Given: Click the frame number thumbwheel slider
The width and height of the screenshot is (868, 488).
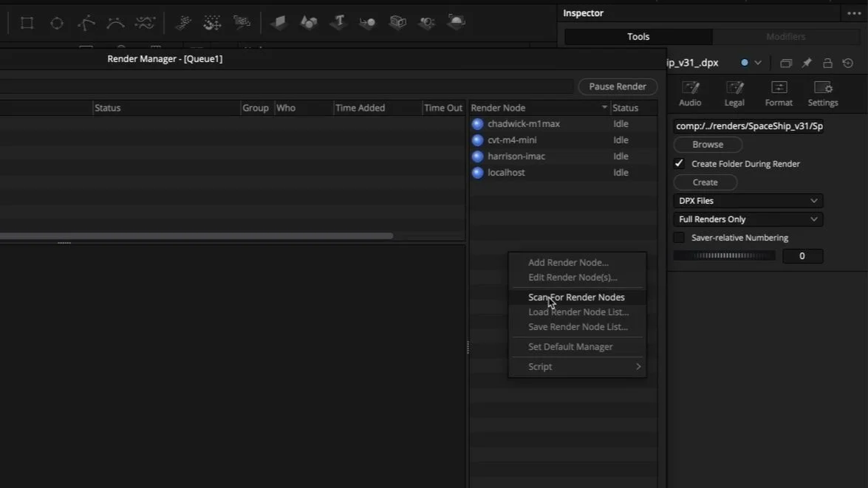Looking at the screenshot, I should coord(723,255).
